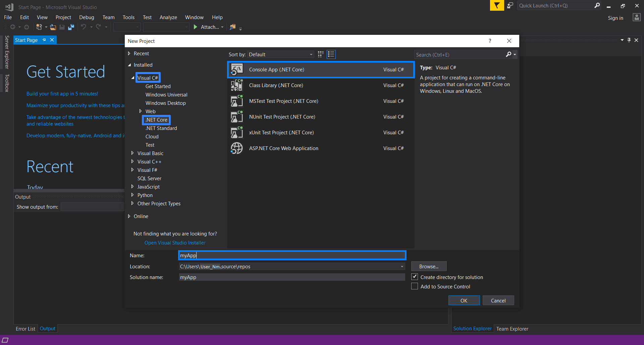This screenshot has width=644, height=345.
Task: Open the Sort by Default dropdown
Action: click(x=281, y=55)
